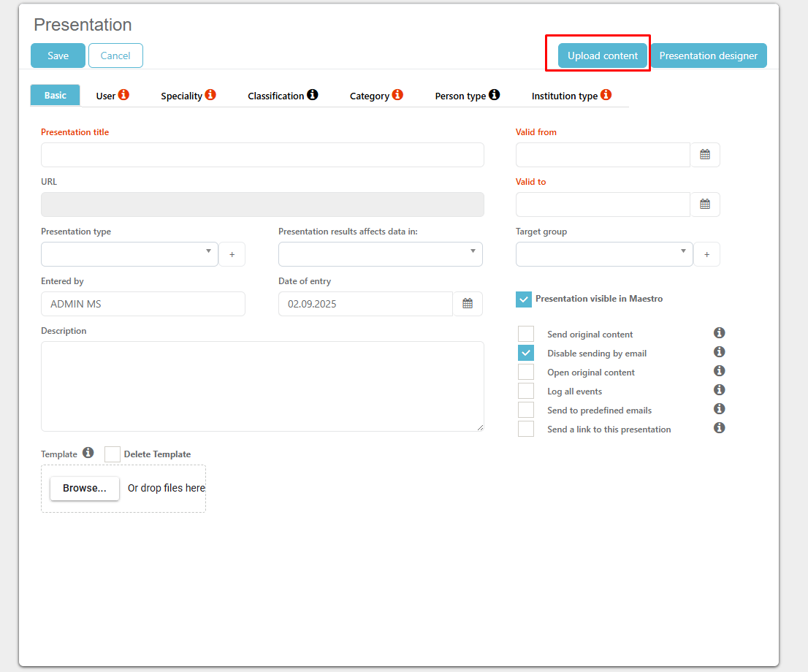Enable Send original content checkbox
The width and height of the screenshot is (808, 672).
coord(526,334)
